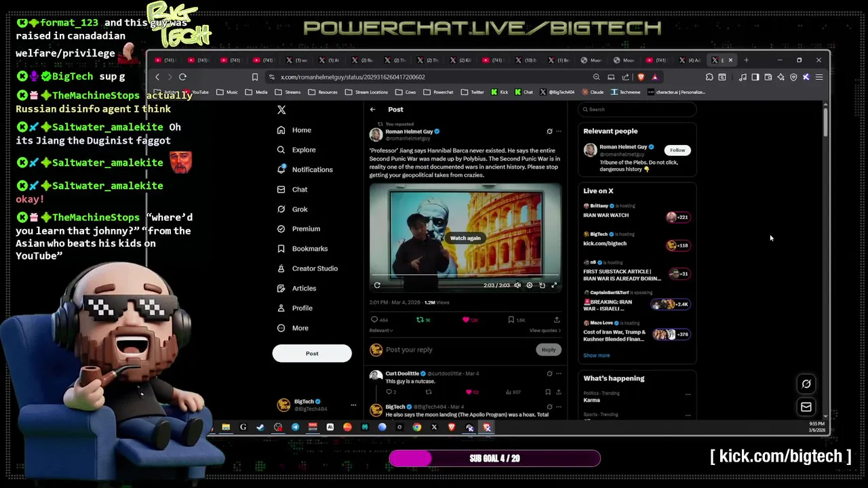868x488 pixels.
Task: Open more options on Curt Doolittle reply
Action: (559, 373)
